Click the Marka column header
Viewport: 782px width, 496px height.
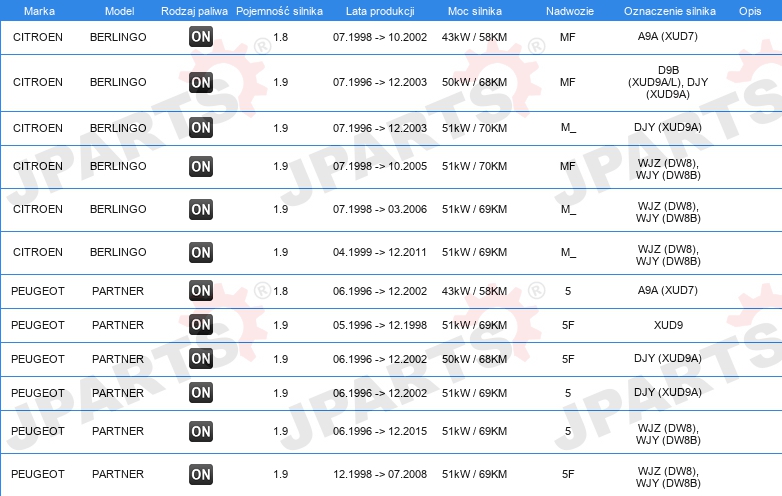39,11
